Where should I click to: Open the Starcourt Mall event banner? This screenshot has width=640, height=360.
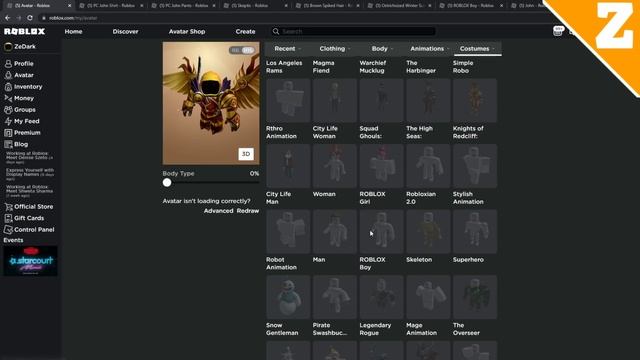31,260
